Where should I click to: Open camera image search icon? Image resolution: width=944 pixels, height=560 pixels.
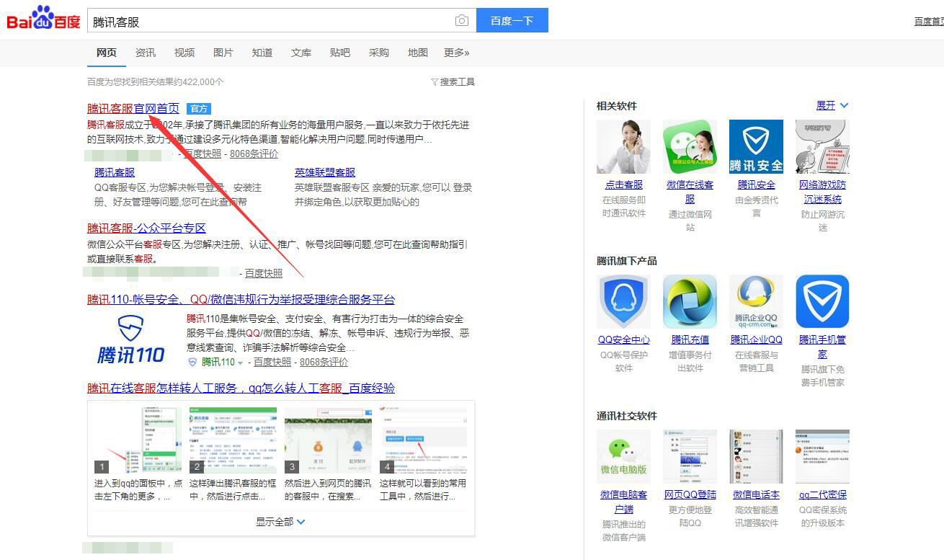tap(462, 20)
